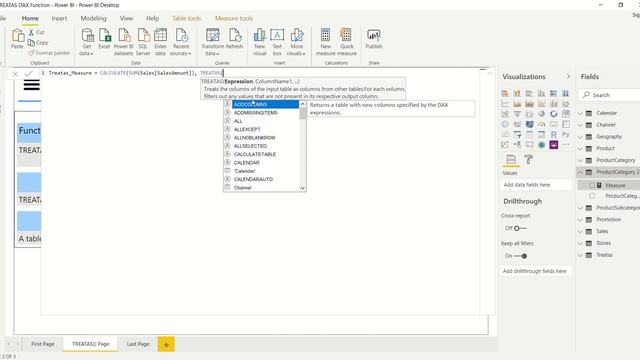Viewport: 640px width, 360px height.
Task: Open Power BI datasets
Action: pyautogui.click(x=123, y=42)
